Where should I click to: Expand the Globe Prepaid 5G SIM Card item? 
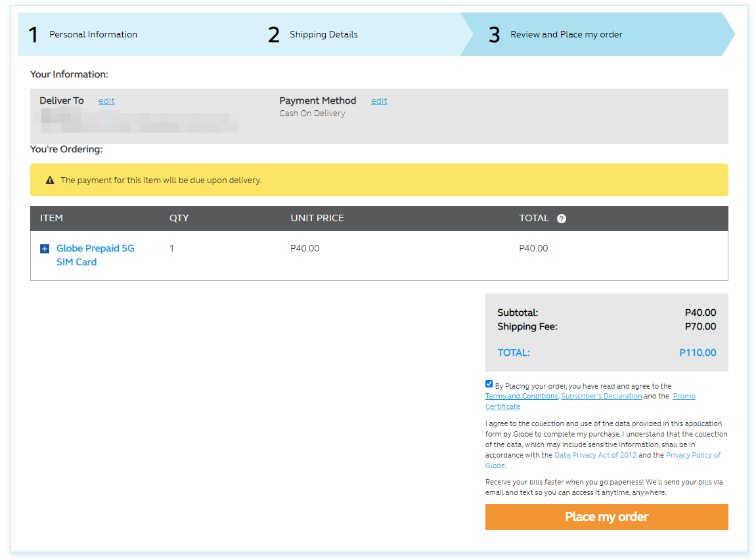point(45,249)
